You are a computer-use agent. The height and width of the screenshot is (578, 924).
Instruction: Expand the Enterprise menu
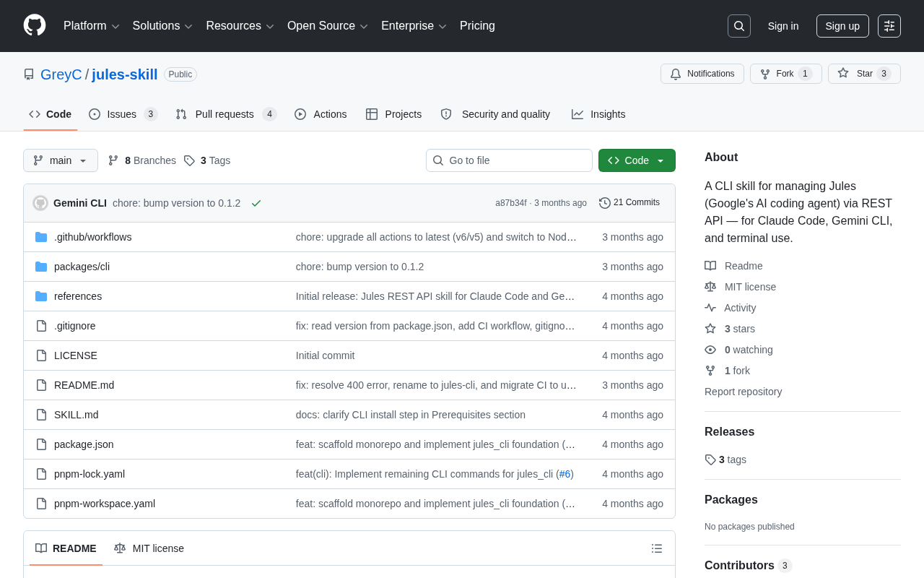(x=414, y=26)
